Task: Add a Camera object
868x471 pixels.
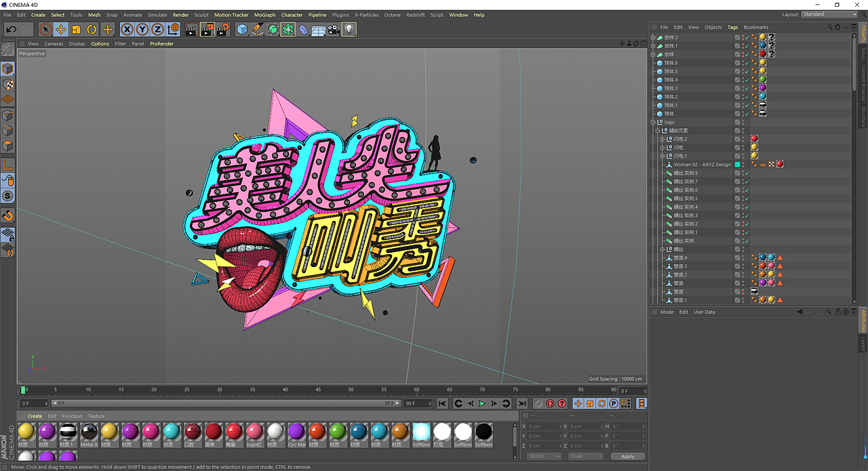Action: click(x=333, y=29)
